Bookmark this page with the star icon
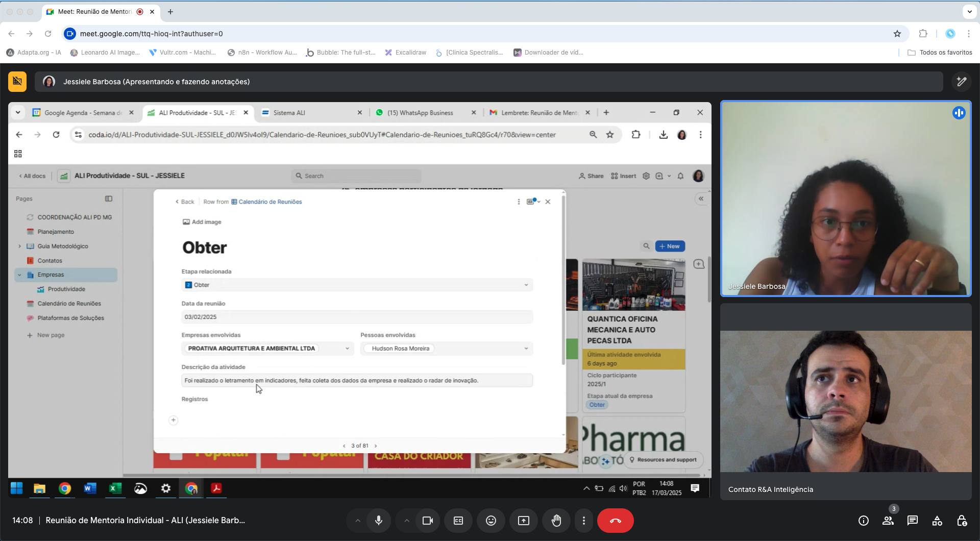 tap(897, 34)
